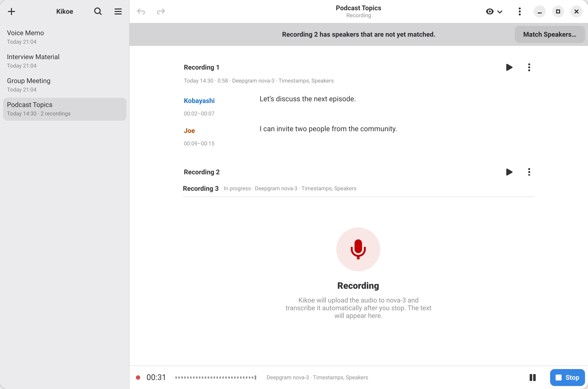Open Recording 2 more options menu

(529, 172)
